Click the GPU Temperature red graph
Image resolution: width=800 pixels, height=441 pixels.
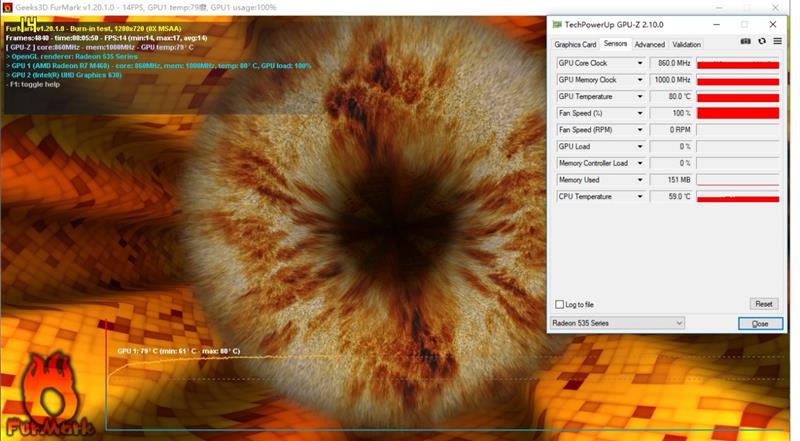(738, 96)
